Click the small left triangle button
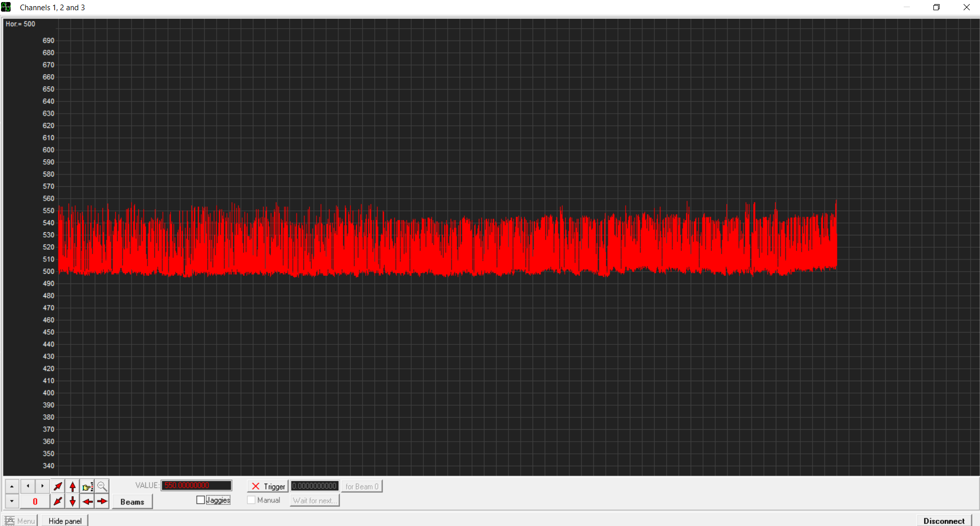This screenshot has height=526, width=980. point(28,486)
